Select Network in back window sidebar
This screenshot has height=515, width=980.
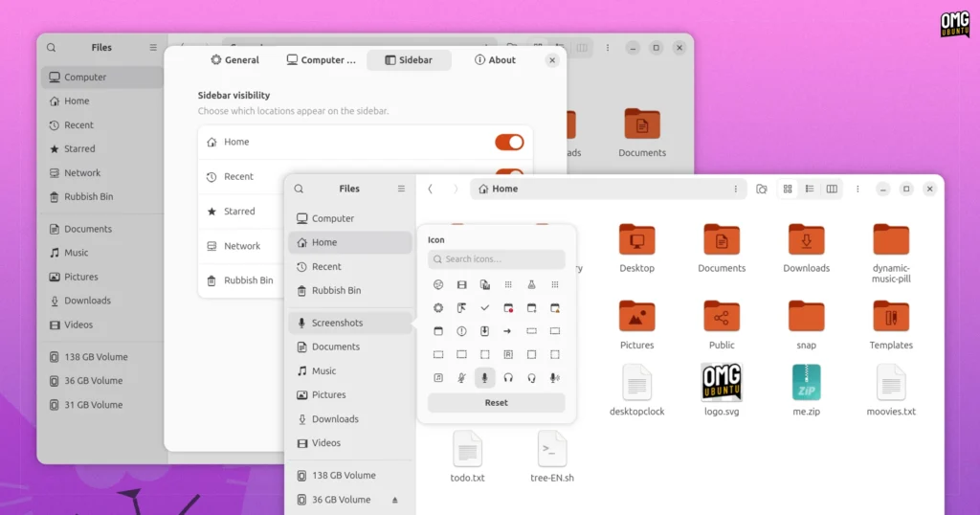click(x=102, y=173)
